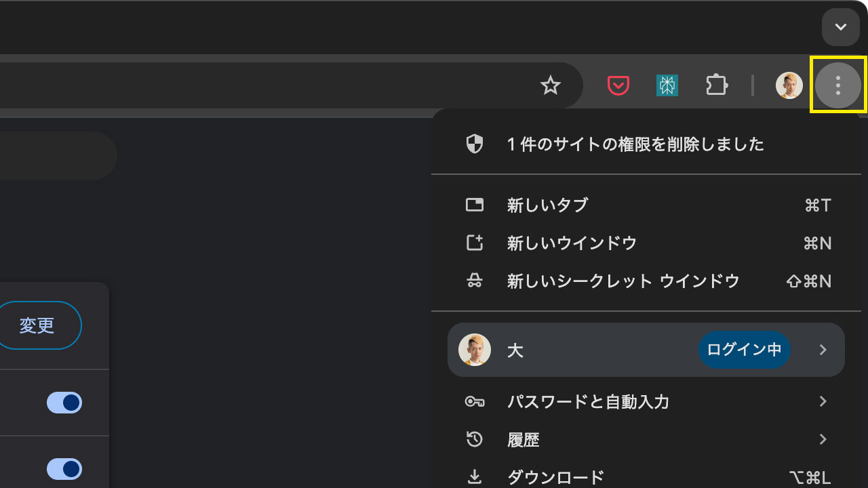
Task: Expand the 大 profile row chevron
Action: [x=823, y=350]
